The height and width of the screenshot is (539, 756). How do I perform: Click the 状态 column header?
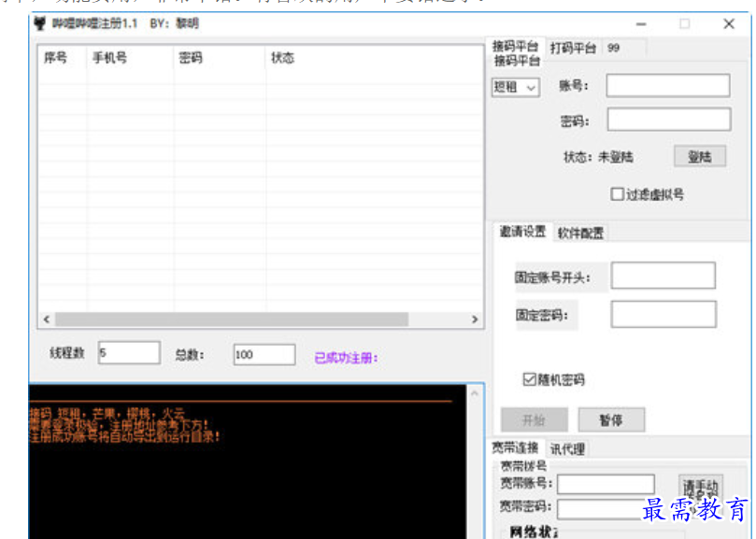click(x=374, y=58)
